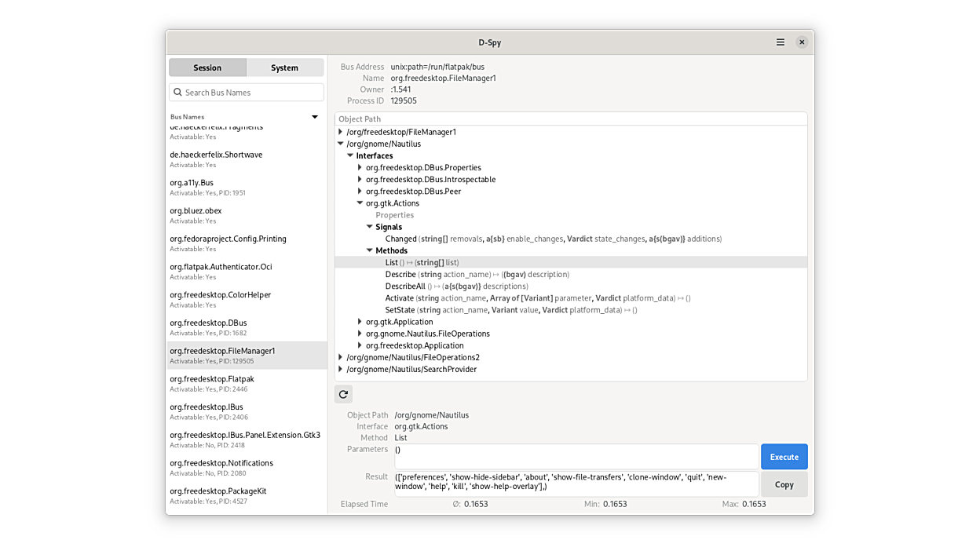Screen dimensions: 980x551
Task: Expand org.freedesktop.DBus.Properties interface
Action: click(x=360, y=167)
